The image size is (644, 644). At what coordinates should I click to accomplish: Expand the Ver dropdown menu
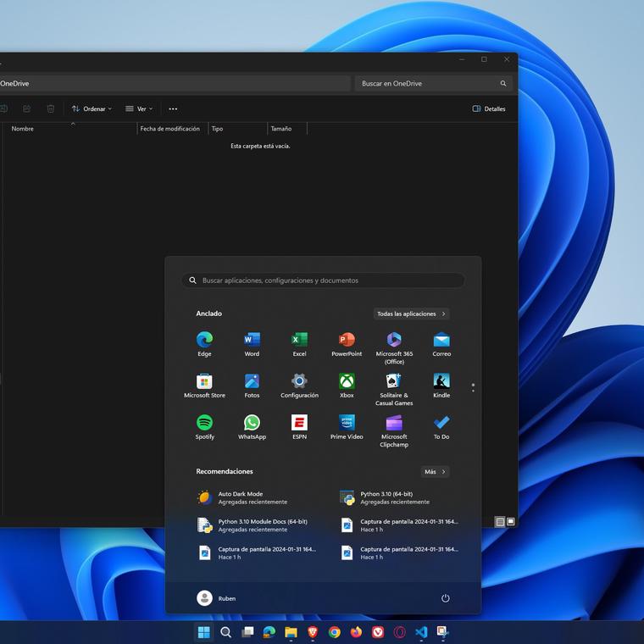[141, 108]
